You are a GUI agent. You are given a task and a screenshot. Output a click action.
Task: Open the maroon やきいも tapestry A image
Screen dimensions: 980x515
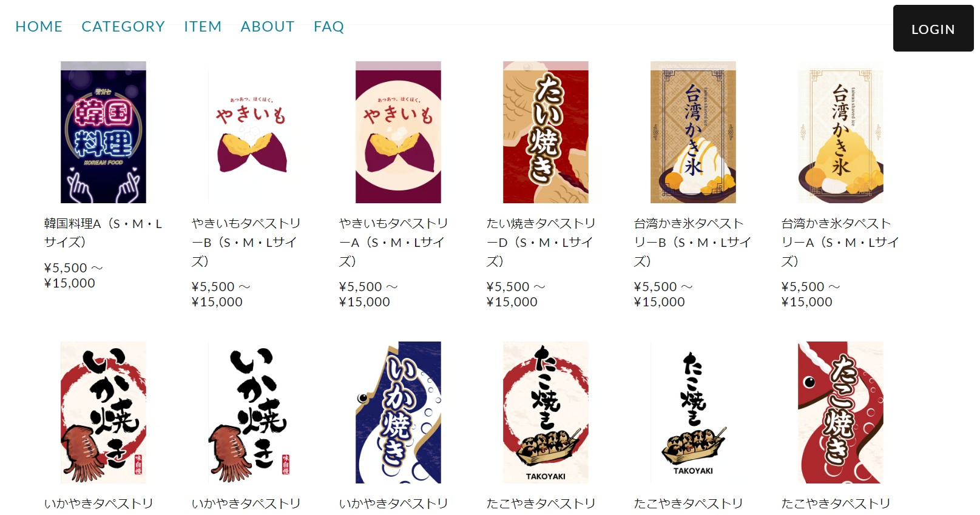(x=398, y=132)
